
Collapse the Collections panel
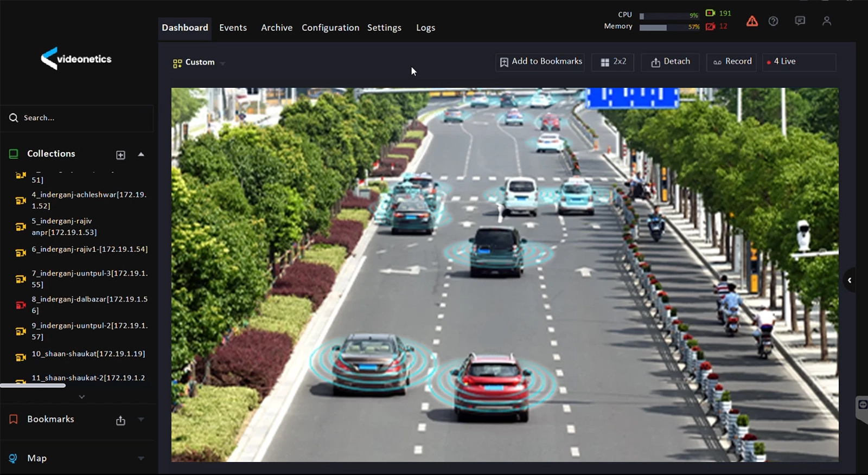pyautogui.click(x=141, y=155)
